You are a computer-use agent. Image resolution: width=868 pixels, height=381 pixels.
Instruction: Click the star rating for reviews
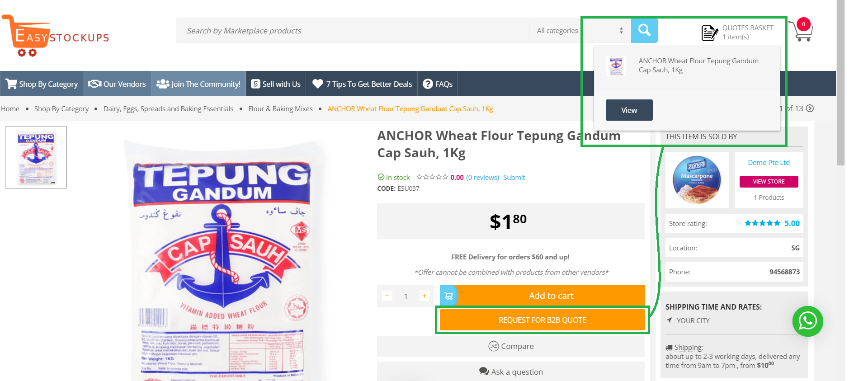(432, 177)
